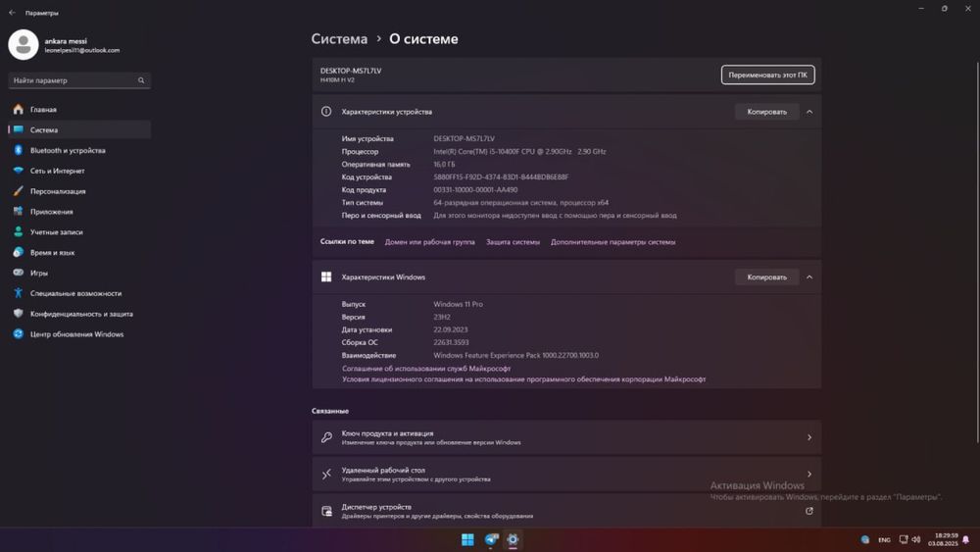
Task: Click the ENG language indicator
Action: point(884,539)
